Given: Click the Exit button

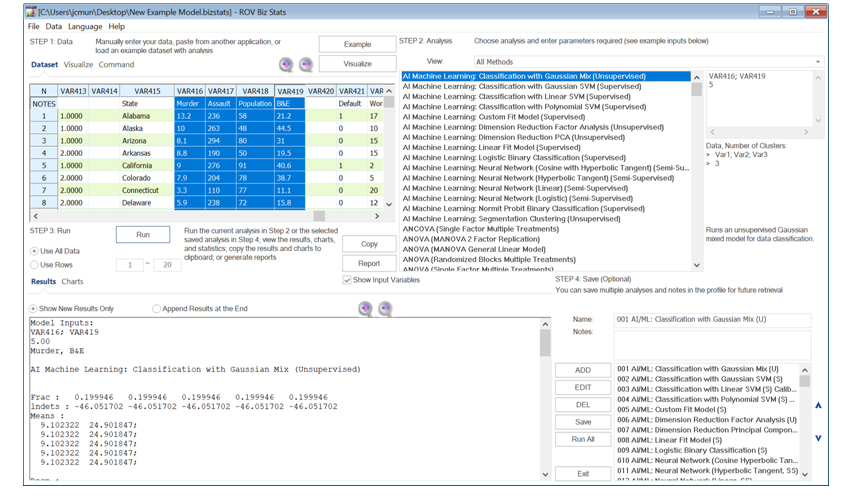Looking at the screenshot, I should pos(583,474).
